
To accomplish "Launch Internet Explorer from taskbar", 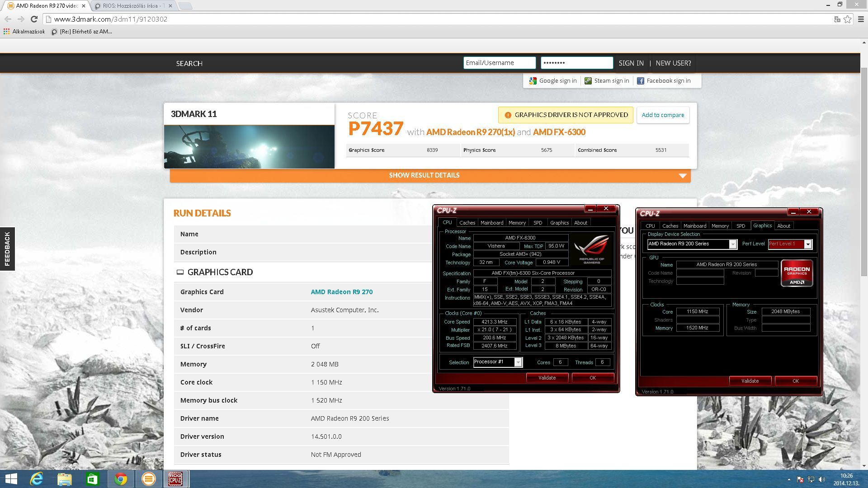I will [x=37, y=479].
